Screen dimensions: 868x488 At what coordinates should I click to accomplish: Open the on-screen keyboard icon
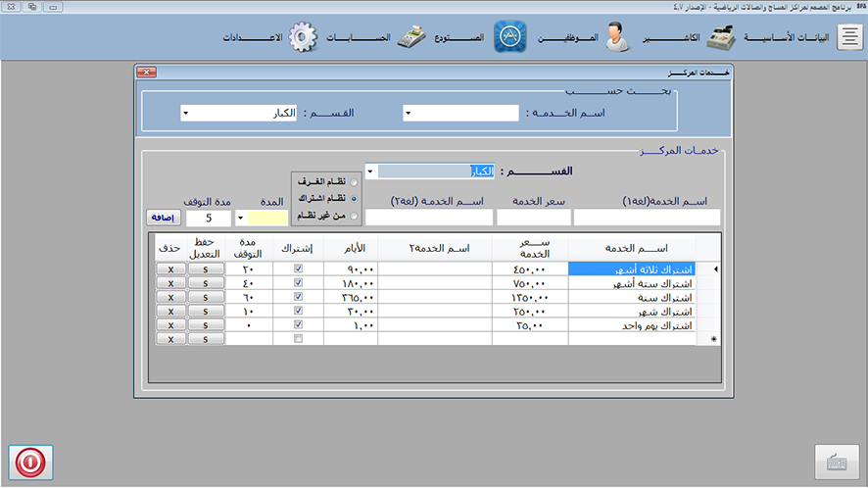point(836,462)
